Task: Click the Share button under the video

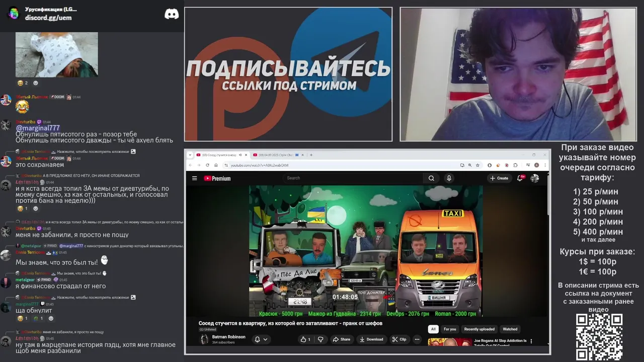Action: tap(341, 339)
